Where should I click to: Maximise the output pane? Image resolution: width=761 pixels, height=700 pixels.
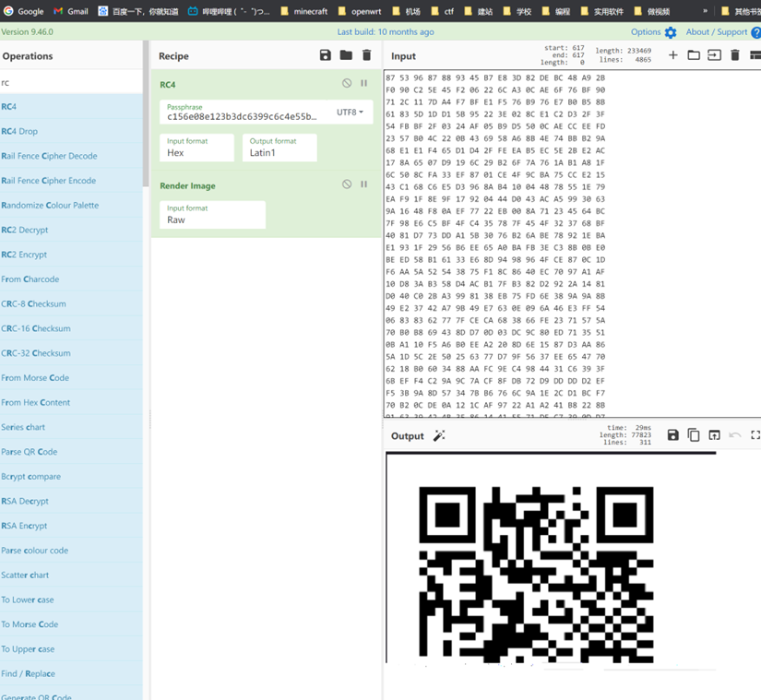755,435
